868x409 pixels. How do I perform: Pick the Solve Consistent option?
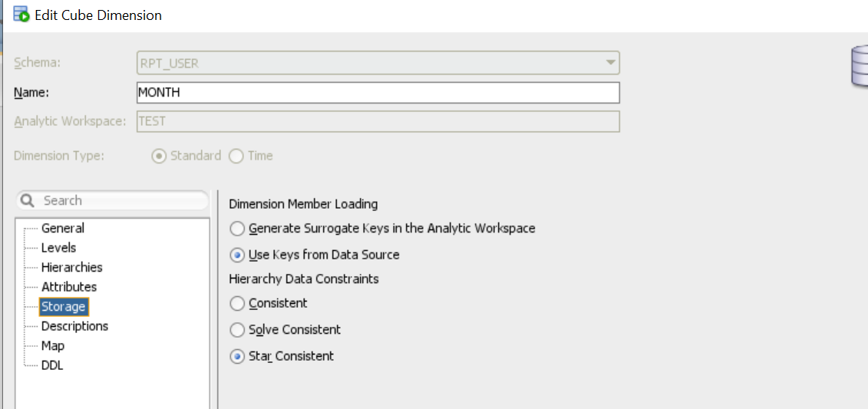coord(238,330)
